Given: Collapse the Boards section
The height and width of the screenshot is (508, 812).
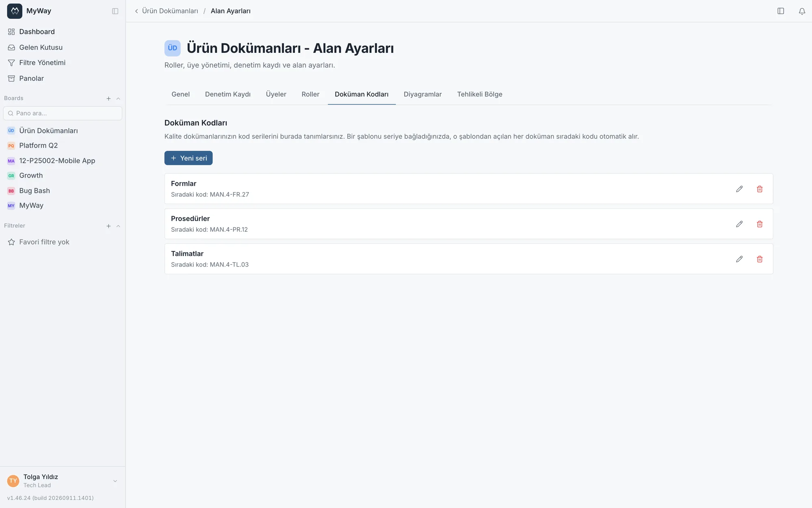Looking at the screenshot, I should (x=118, y=98).
